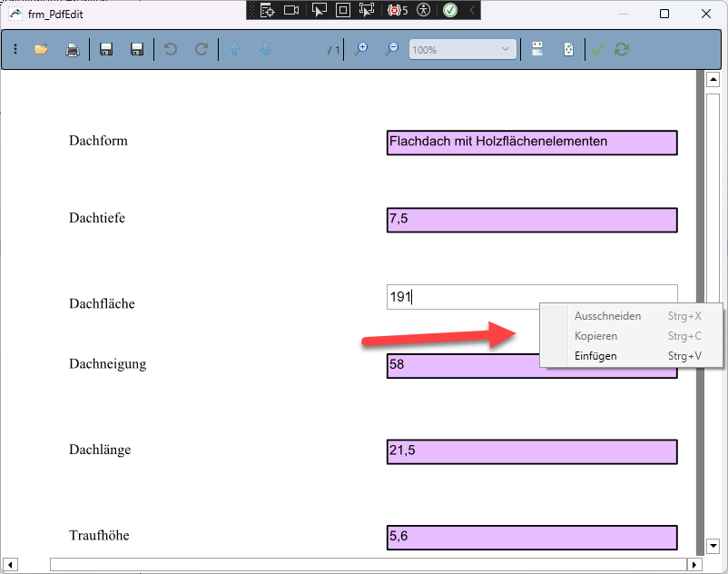Viewport: 728px width, 574px height.
Task: Click the undo arrow icon
Action: coord(171,49)
